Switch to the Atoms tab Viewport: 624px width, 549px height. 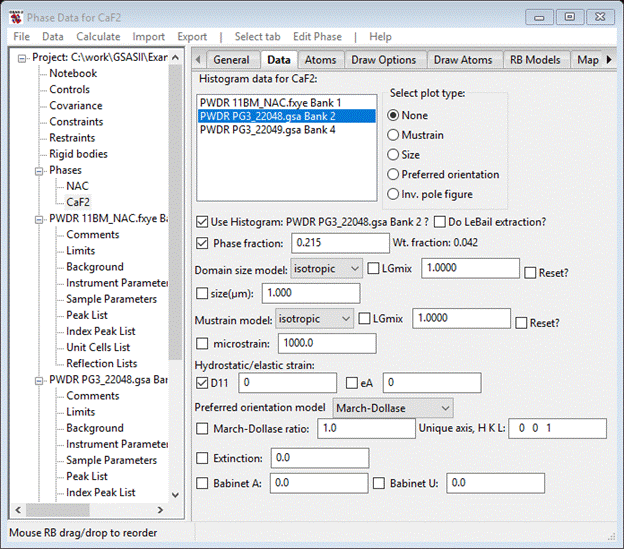pos(320,60)
